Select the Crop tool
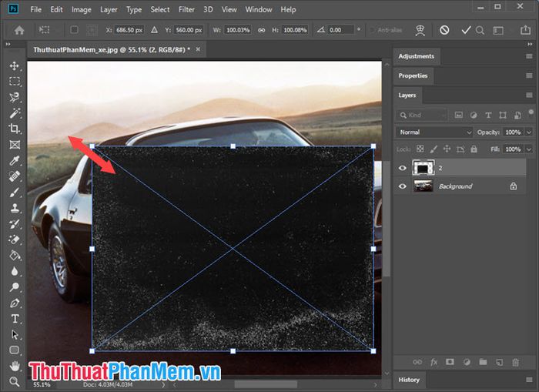 coord(15,129)
